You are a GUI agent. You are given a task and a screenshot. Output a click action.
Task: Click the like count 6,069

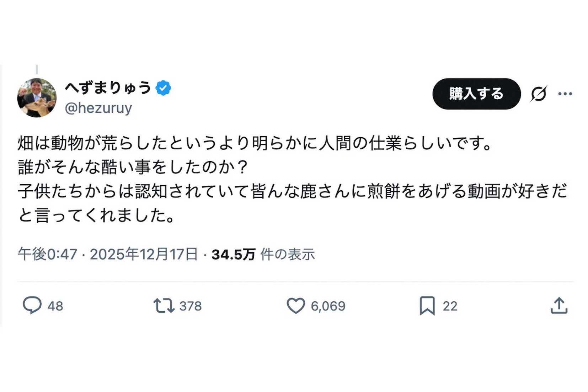click(328, 305)
